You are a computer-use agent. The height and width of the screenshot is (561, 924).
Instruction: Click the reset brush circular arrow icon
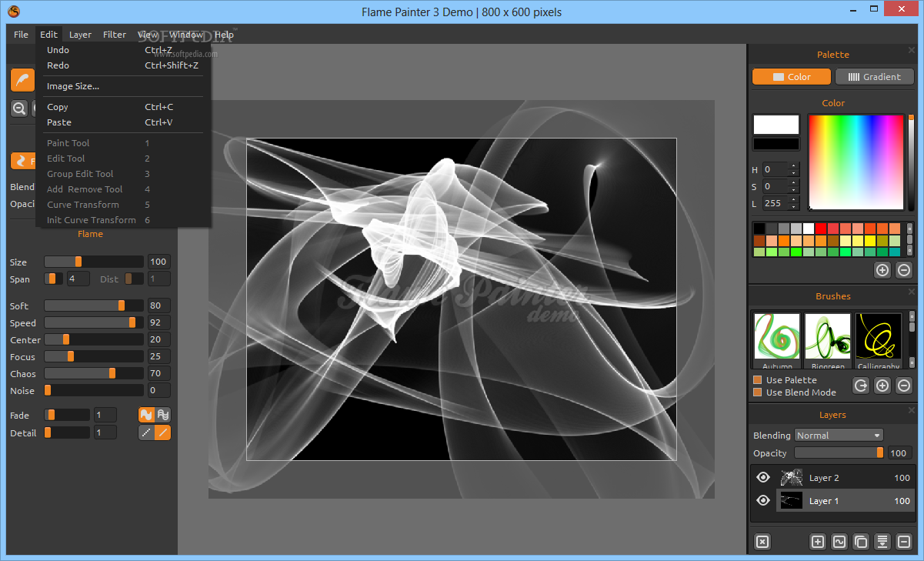point(861,386)
